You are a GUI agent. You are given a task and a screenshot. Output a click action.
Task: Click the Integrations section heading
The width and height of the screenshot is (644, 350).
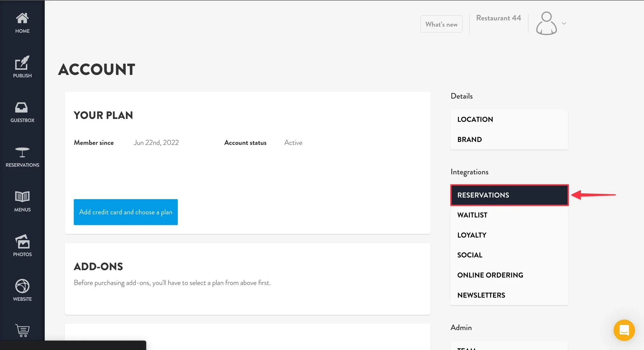pos(469,172)
